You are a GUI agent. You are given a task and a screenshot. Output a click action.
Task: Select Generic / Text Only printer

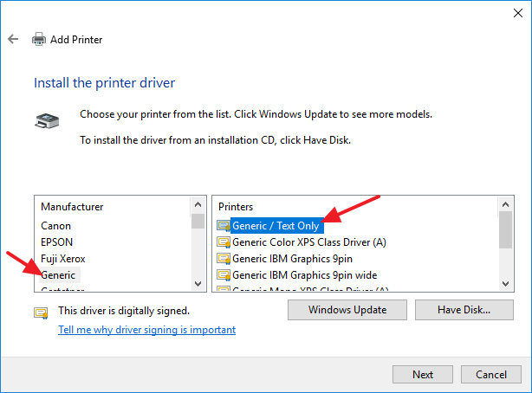(276, 226)
